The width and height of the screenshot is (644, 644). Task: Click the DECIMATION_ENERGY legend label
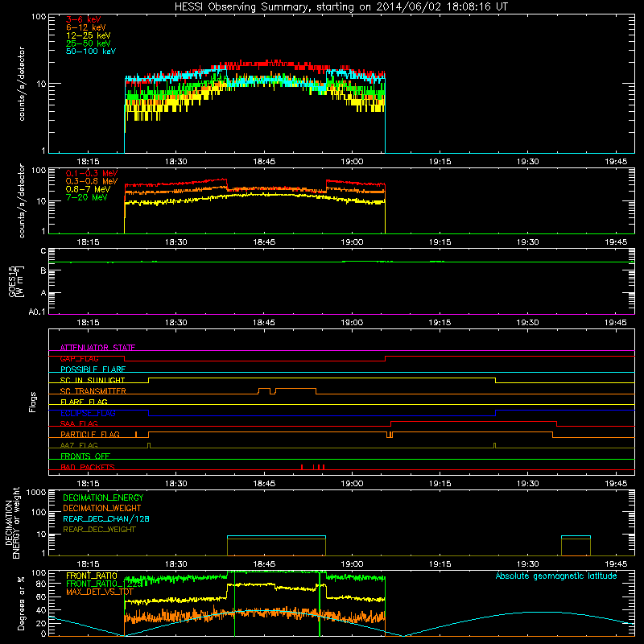103,497
